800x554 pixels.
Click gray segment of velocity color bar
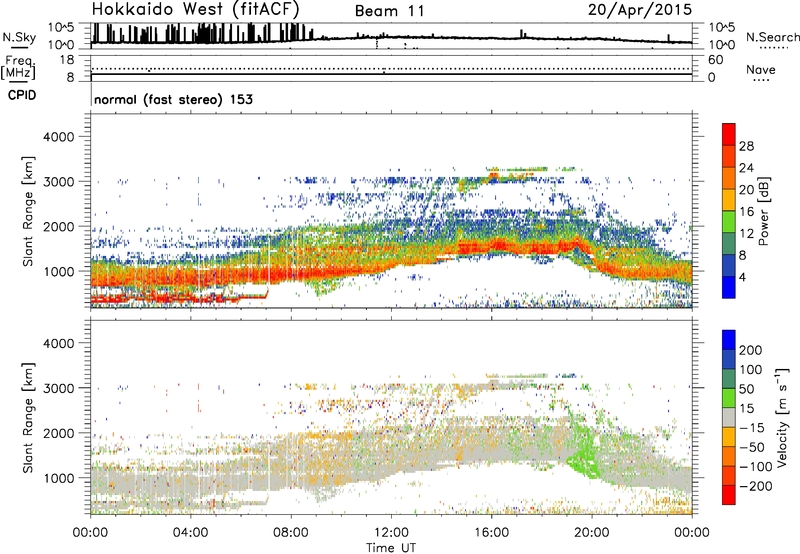(x=729, y=418)
